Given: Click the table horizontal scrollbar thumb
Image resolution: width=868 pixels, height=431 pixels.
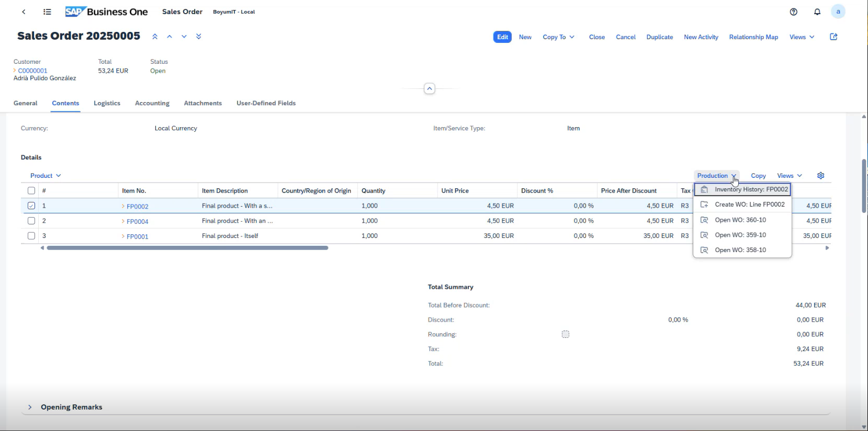Looking at the screenshot, I should [187, 248].
